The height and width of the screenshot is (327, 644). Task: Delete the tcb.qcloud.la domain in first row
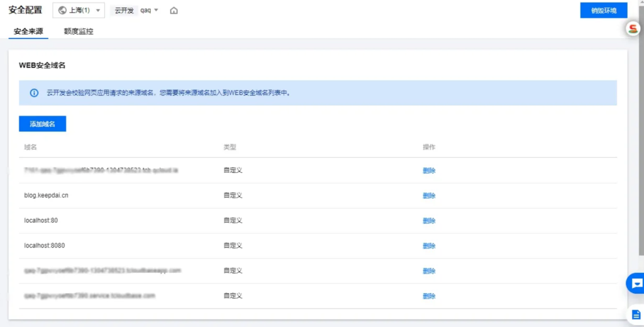429,170
